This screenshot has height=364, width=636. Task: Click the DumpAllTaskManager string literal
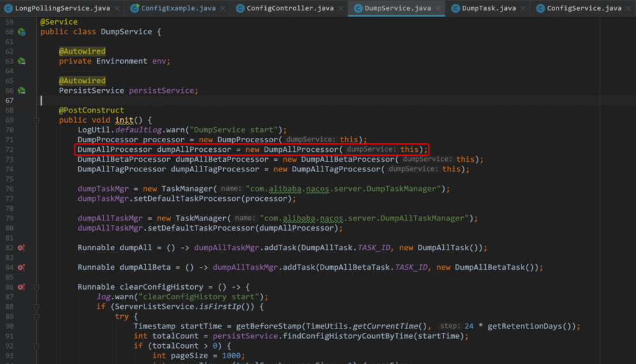click(364, 218)
